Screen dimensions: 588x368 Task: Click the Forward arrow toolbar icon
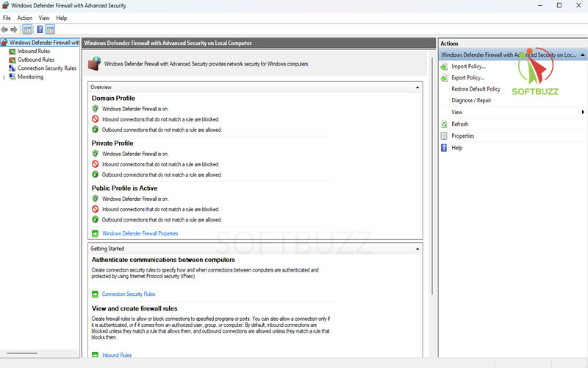[x=14, y=29]
